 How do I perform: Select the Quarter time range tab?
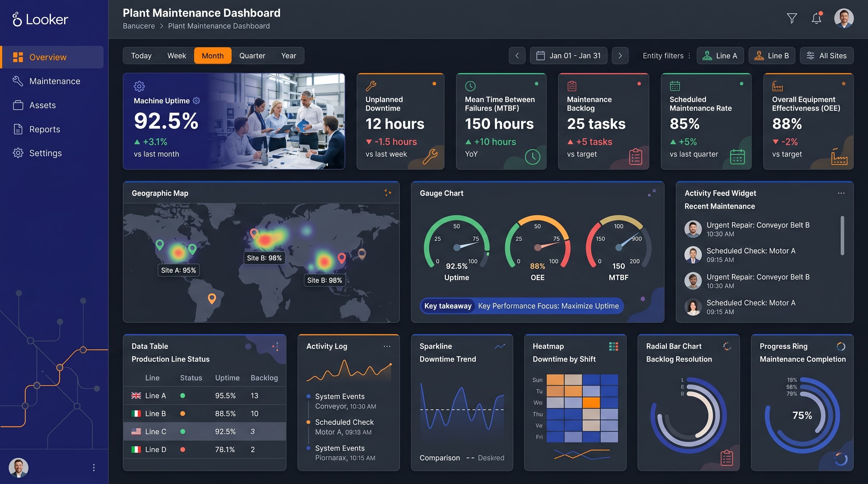coord(252,55)
